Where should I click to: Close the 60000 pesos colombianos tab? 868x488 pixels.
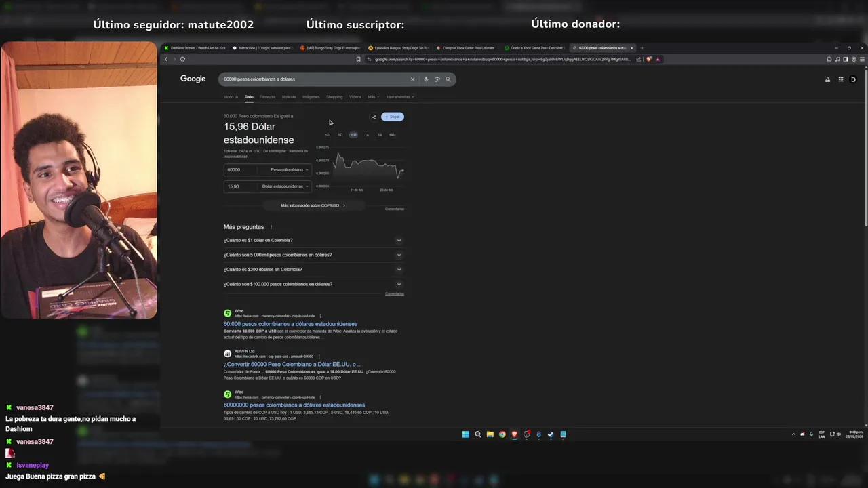(632, 48)
